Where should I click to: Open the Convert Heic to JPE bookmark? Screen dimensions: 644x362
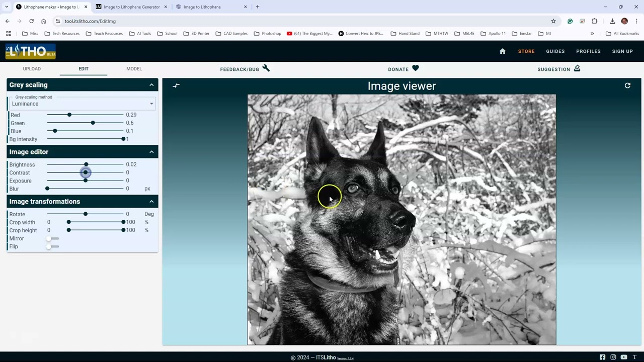361,34
